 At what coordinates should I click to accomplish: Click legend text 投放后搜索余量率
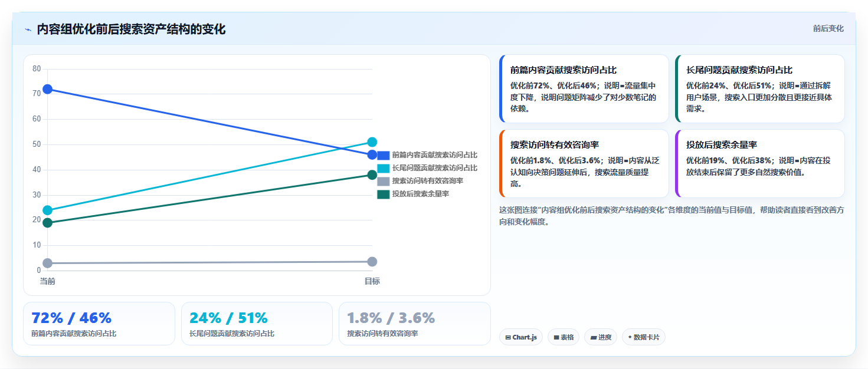[x=421, y=194]
